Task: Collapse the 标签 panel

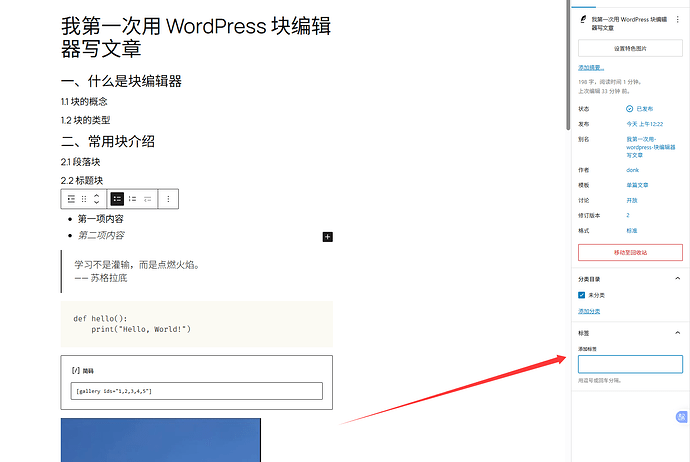Action: (x=678, y=333)
